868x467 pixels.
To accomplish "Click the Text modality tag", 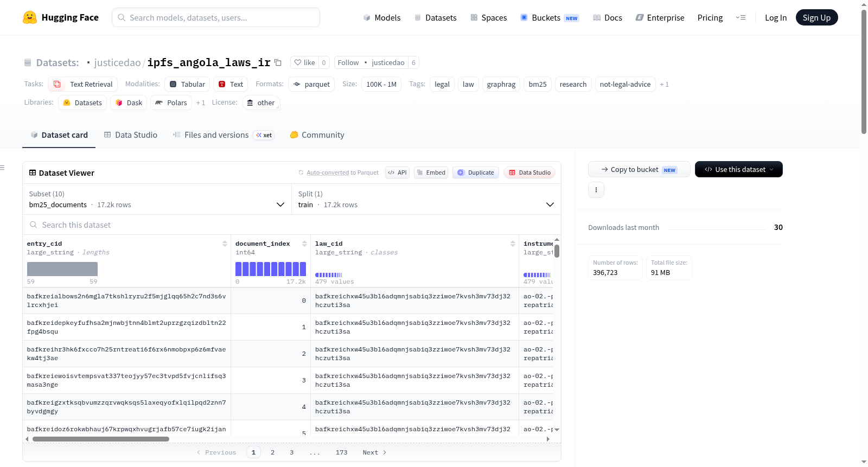I will pos(231,84).
